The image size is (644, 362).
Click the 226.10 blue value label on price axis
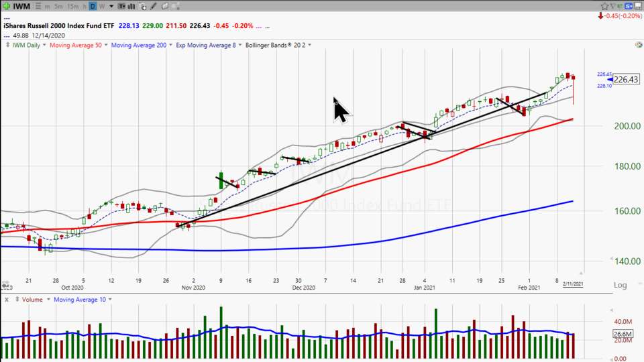coord(604,86)
